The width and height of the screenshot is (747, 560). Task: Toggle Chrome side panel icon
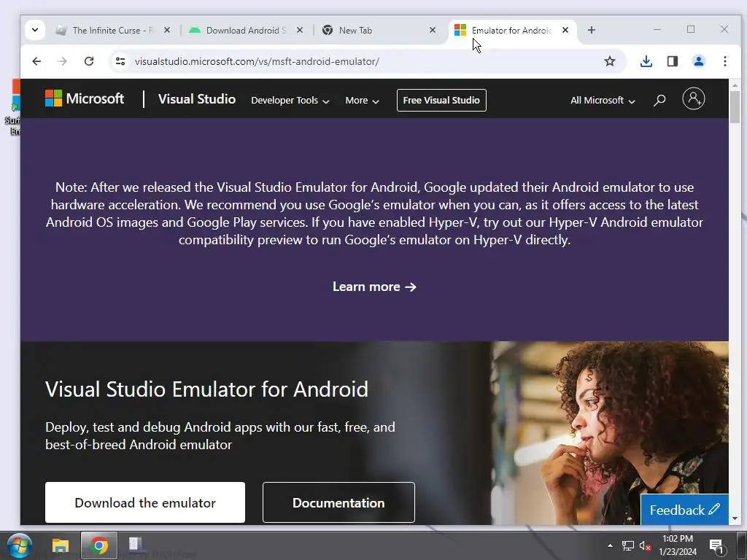[x=672, y=61]
